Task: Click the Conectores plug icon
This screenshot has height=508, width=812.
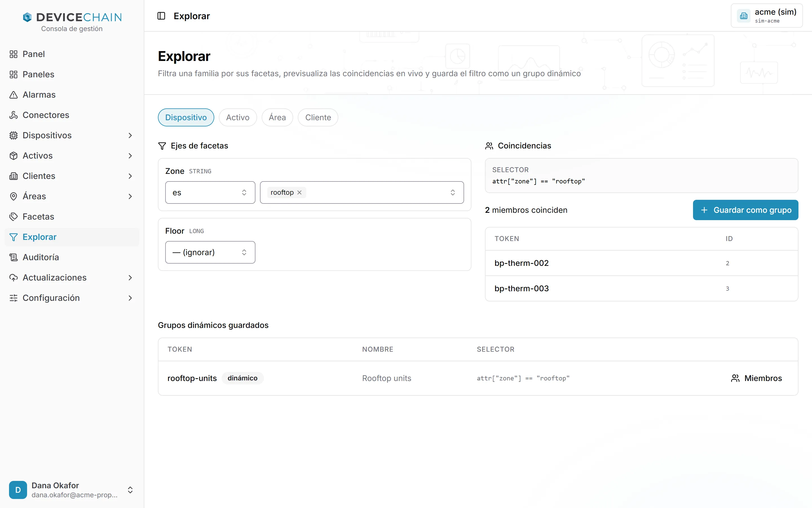Action: (14, 115)
